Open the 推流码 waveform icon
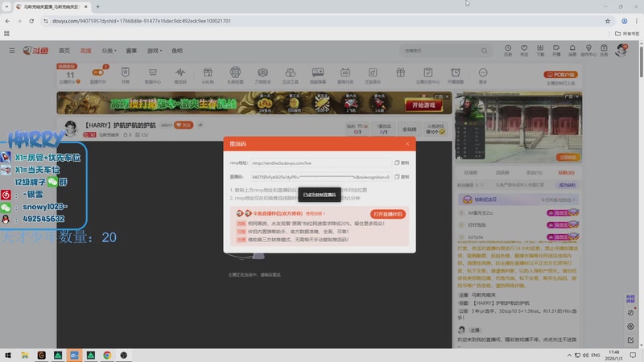The height and width of the screenshot is (362, 644). (x=180, y=75)
